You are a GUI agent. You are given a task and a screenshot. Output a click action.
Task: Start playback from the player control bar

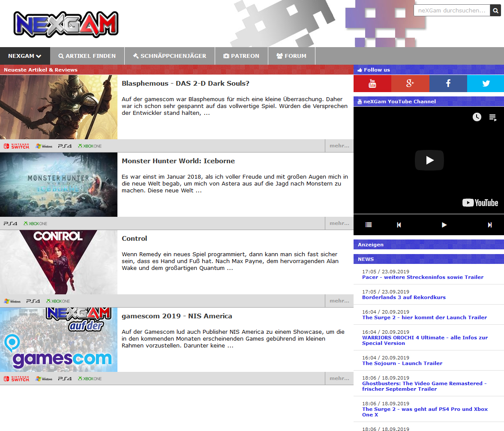coord(444,225)
